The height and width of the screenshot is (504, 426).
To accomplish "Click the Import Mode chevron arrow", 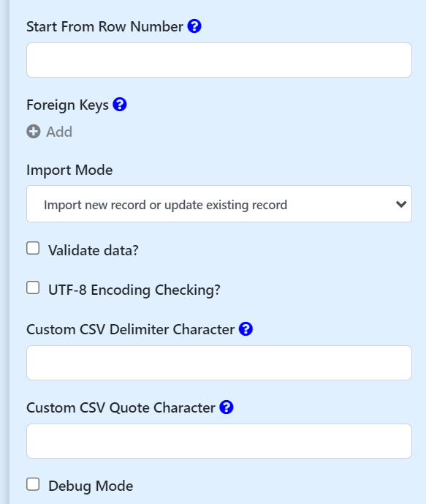I will tap(401, 204).
